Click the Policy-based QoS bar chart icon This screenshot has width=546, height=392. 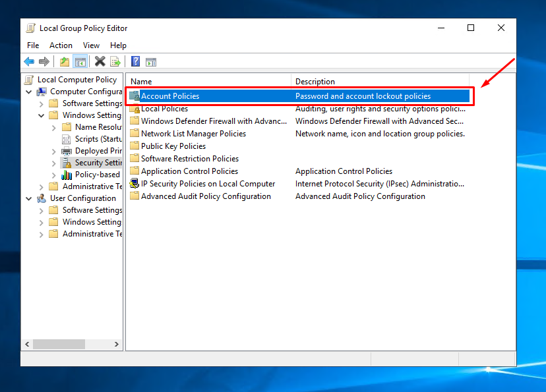pos(67,175)
